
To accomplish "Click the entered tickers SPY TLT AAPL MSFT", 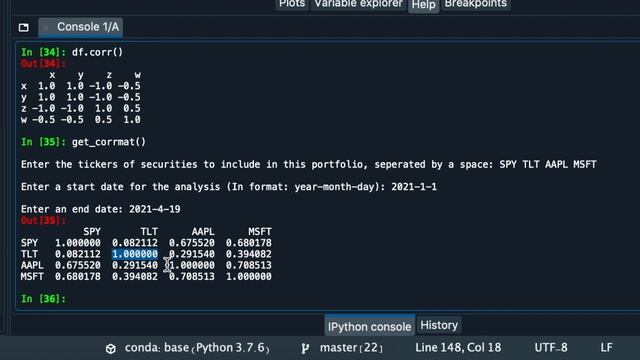I will click(x=548, y=164).
